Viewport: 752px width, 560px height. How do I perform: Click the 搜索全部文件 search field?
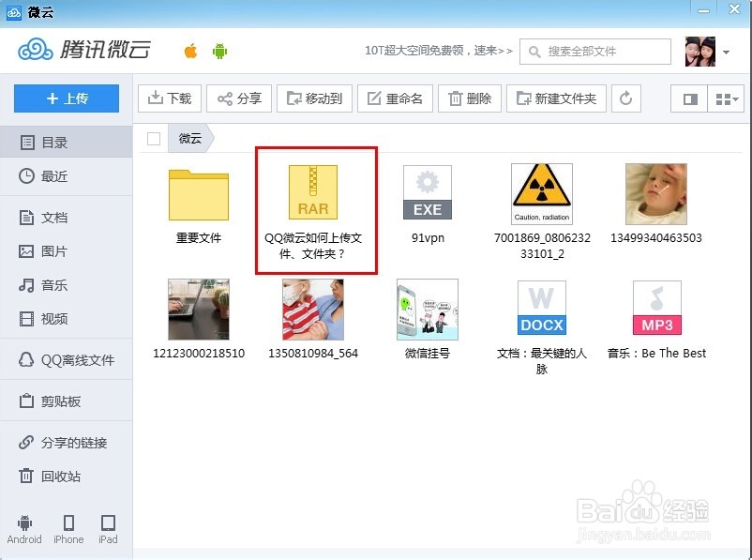tap(595, 52)
